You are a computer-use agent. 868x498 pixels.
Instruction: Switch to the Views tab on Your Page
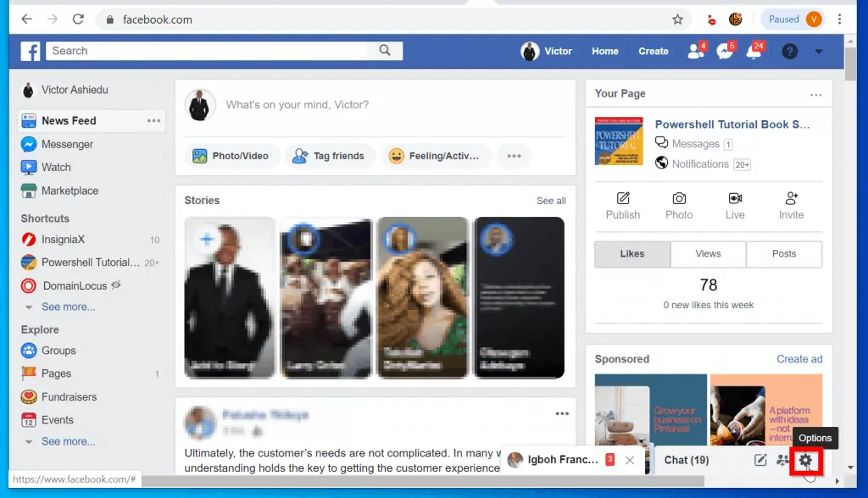708,253
